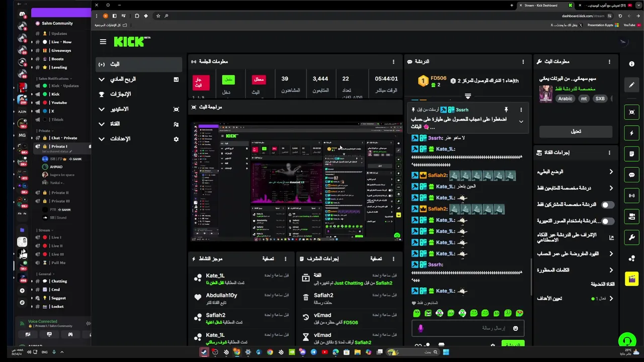The width and height of the screenshot is (644, 362).
Task: Click the pencil edit icon in right toolbar
Action: pos(631,84)
